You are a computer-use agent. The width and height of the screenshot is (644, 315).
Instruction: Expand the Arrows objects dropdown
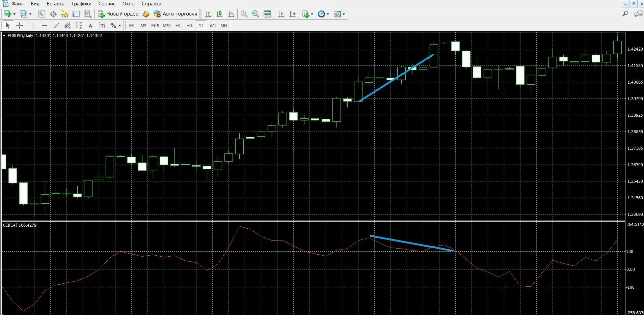click(x=119, y=26)
